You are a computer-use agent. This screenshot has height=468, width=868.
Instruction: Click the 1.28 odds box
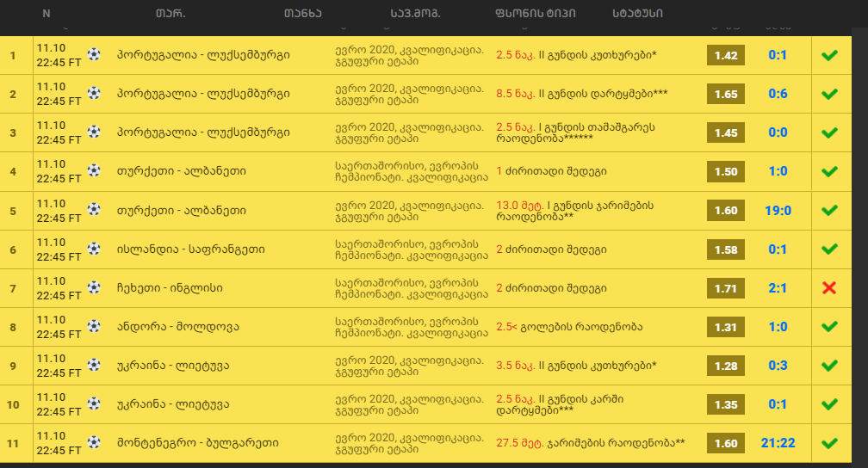pos(726,366)
